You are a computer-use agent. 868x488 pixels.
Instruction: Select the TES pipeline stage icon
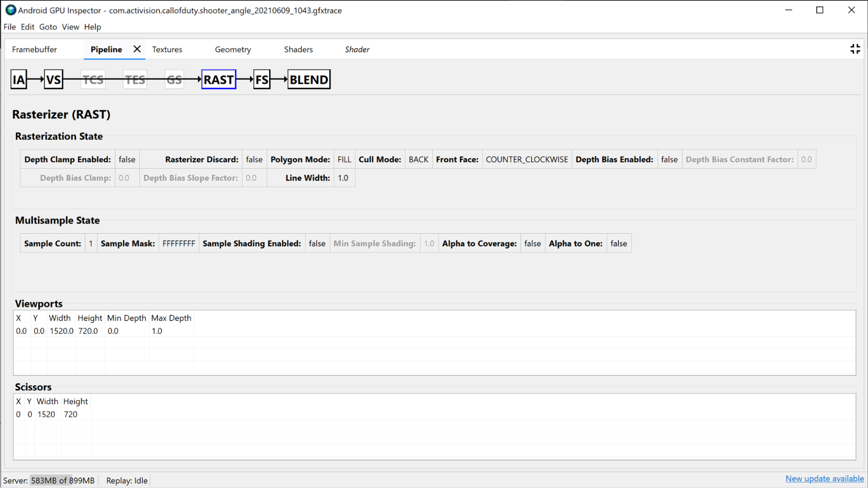point(135,79)
